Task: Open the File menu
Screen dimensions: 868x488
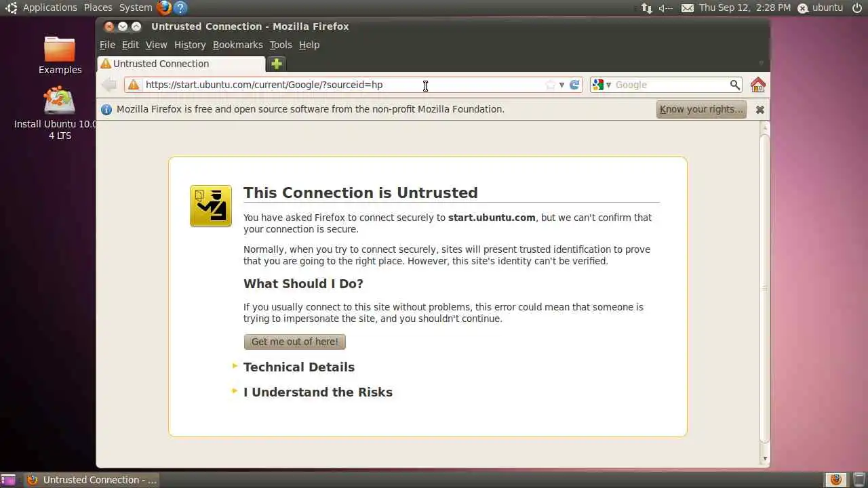Action: 107,45
